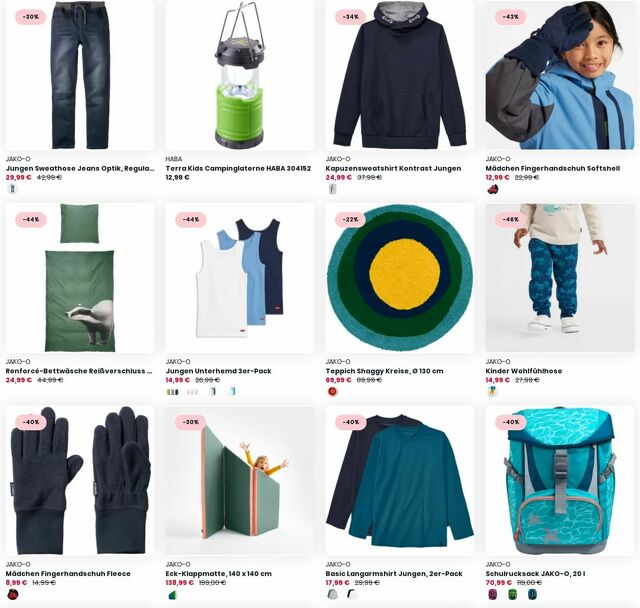The image size is (640, 608).
Task: Open the Kinder Wohlfühlhose product link
Action: 524,371
